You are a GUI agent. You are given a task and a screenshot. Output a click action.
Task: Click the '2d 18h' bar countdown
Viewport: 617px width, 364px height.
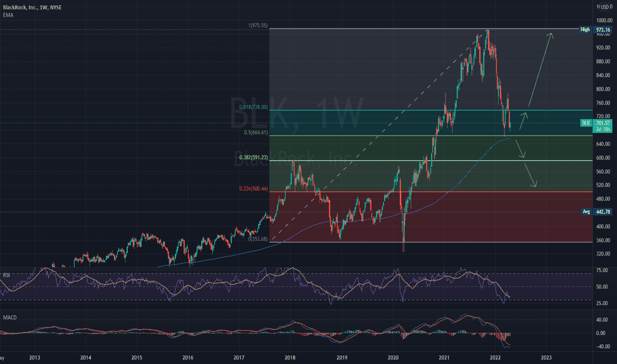pos(603,129)
